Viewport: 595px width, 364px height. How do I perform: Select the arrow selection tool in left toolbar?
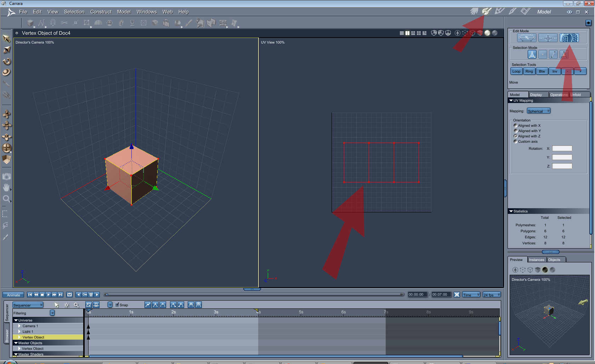[x=6, y=38]
